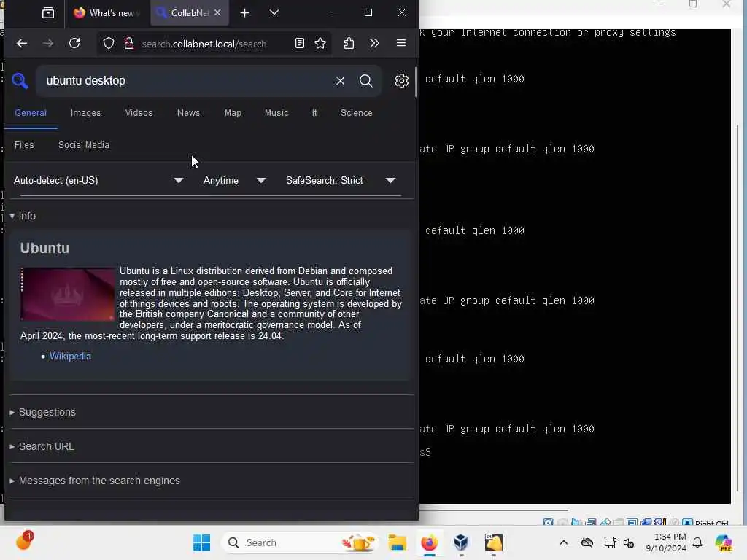747x560 pixels.
Task: Go forward one page in Firefox
Action: tap(48, 43)
